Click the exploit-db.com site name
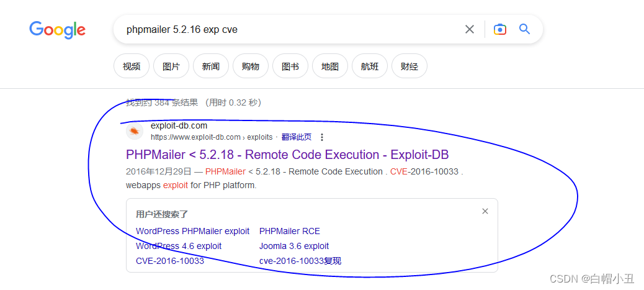Viewport: 644px width, 290px height. point(179,125)
